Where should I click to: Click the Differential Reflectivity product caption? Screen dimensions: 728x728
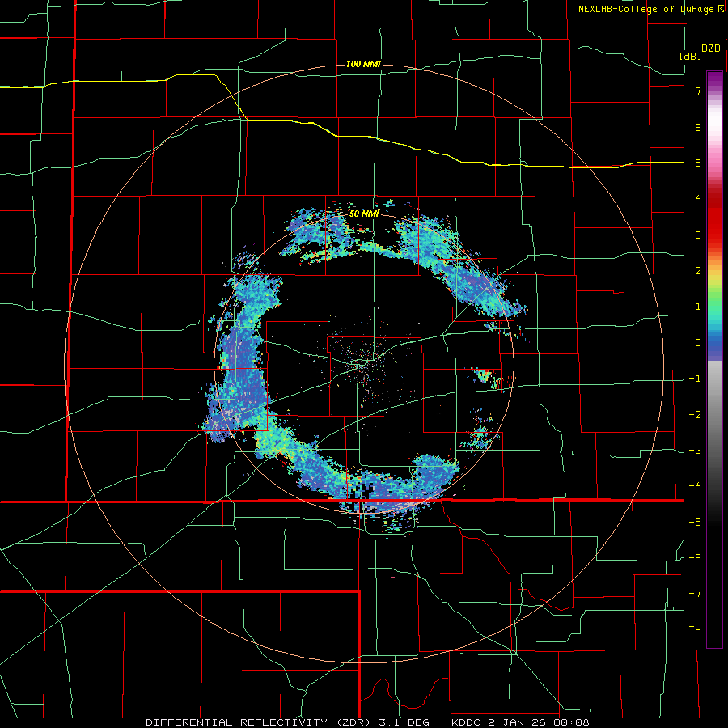click(x=367, y=722)
